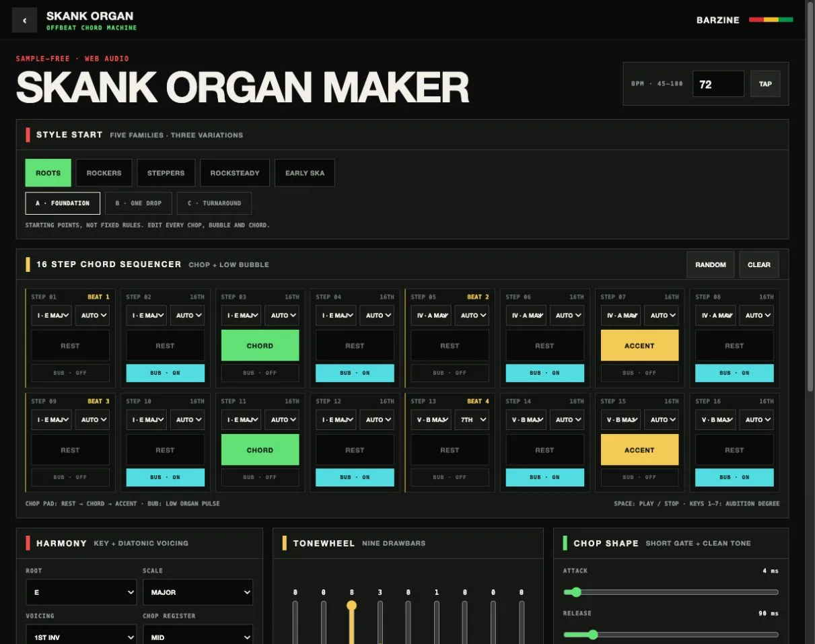Open Step 05 chord degree dropdown
815x644 pixels.
pos(431,315)
